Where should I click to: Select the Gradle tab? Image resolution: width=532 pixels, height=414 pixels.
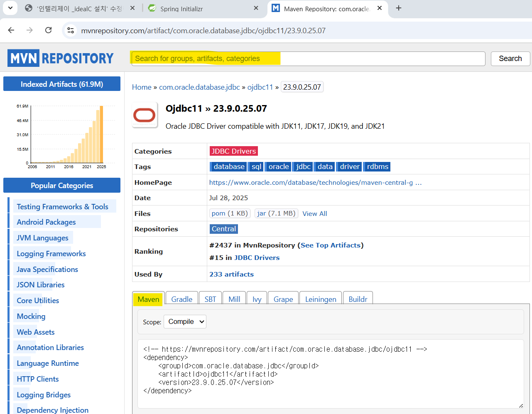(x=182, y=299)
